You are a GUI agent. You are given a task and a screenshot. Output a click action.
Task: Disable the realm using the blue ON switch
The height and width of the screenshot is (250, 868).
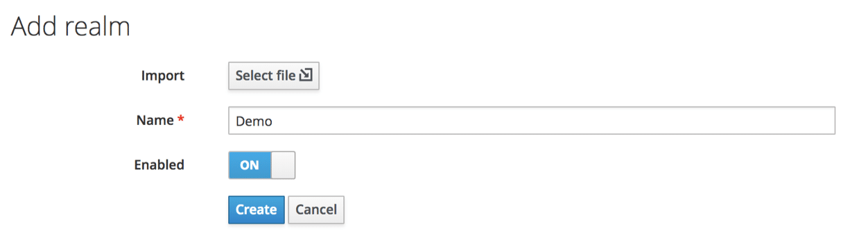[x=262, y=165]
